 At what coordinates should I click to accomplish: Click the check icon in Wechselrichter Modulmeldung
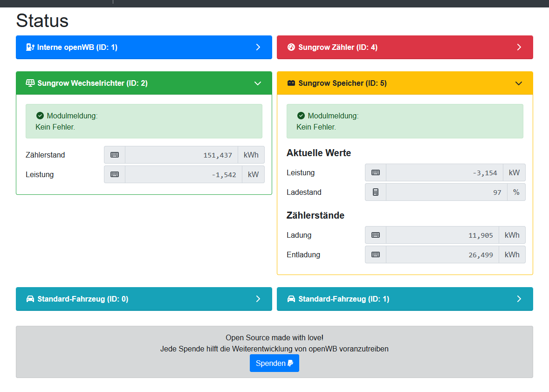pyautogui.click(x=40, y=116)
